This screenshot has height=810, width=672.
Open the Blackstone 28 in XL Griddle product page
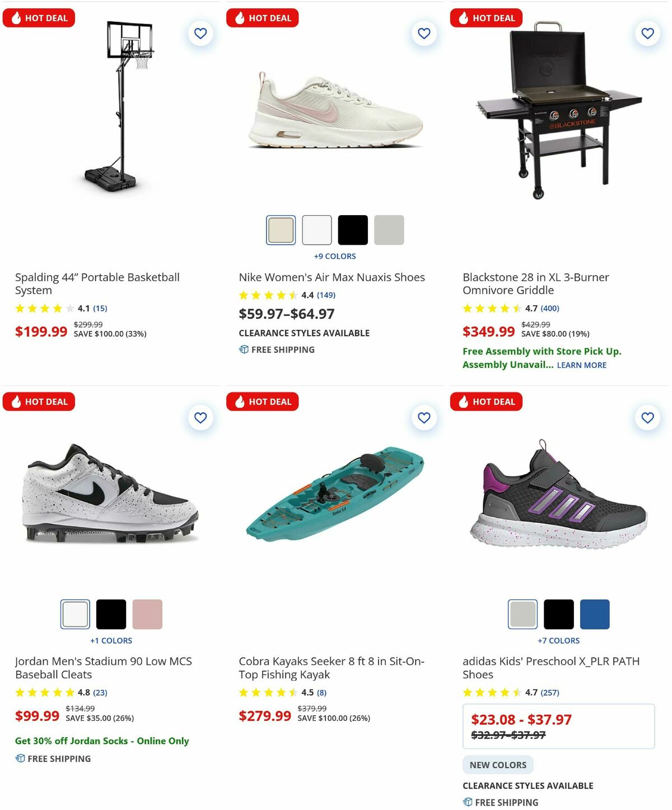(536, 283)
